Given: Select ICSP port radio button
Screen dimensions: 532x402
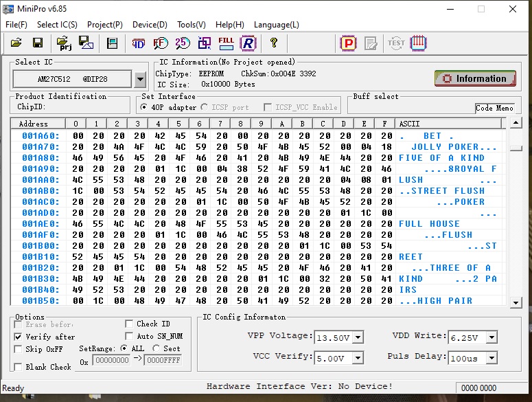Looking at the screenshot, I should 205,107.
